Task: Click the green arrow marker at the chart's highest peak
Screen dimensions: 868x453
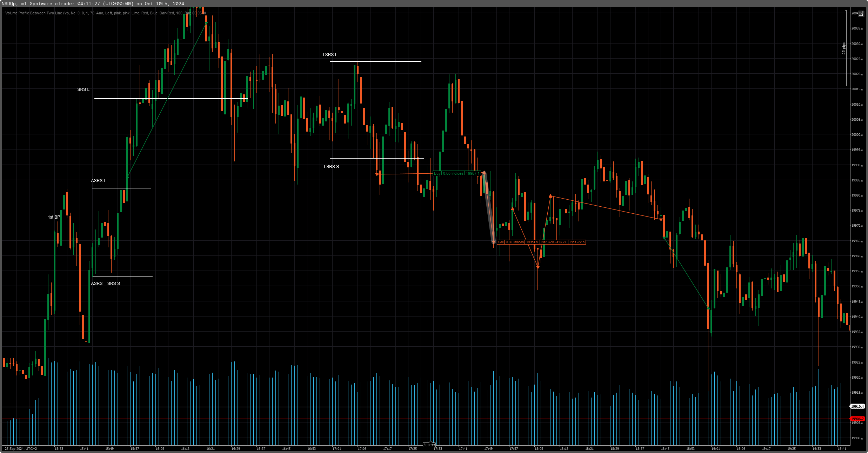Action: [x=206, y=23]
